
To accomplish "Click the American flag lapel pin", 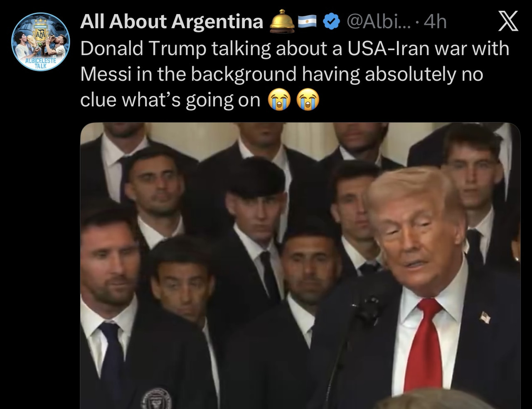I will (x=485, y=318).
